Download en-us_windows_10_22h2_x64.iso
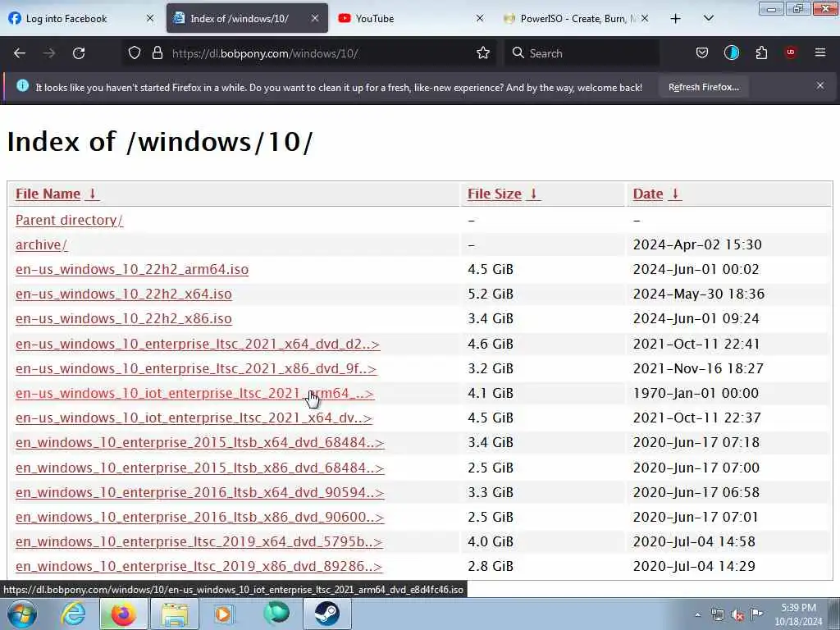Screen dimensions: 840x630 coord(124,294)
